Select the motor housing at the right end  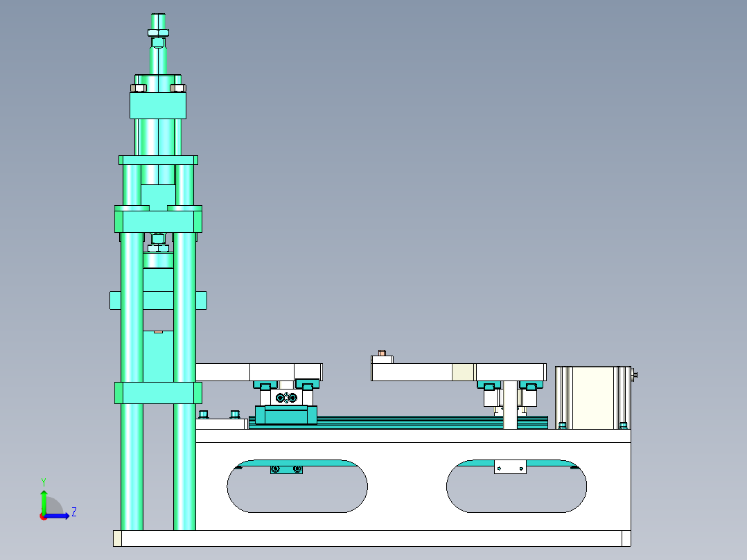tap(593, 398)
